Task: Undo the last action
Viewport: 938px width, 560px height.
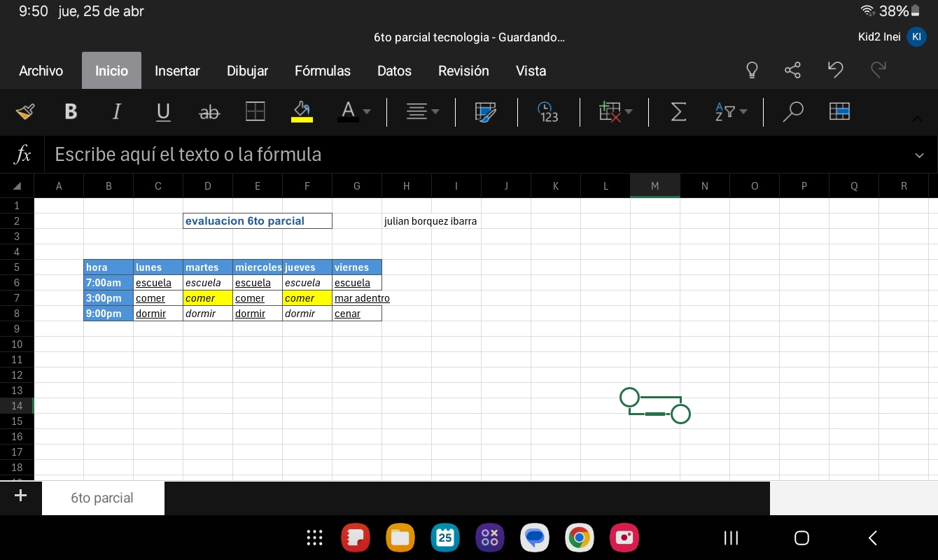Action: [x=835, y=70]
